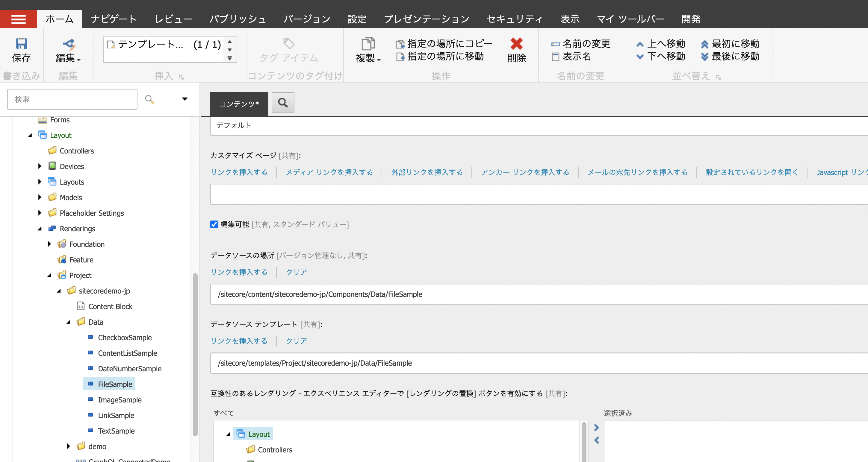
Task: Collapse the sitecoredemo-jp node
Action: pos(59,291)
